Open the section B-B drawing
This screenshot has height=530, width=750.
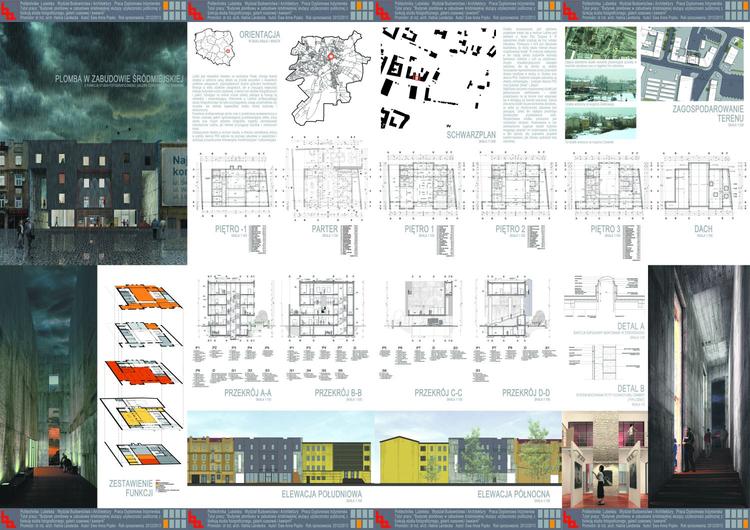tap(325, 306)
